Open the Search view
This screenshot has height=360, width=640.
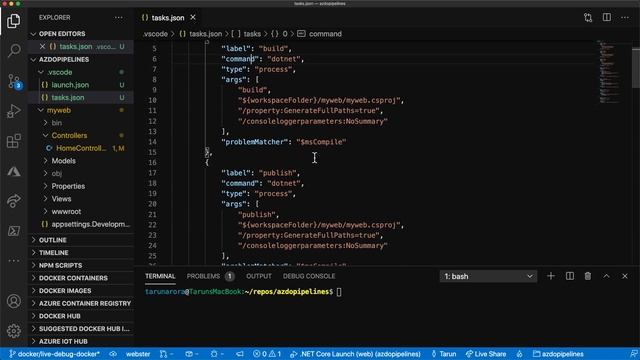[x=14, y=51]
